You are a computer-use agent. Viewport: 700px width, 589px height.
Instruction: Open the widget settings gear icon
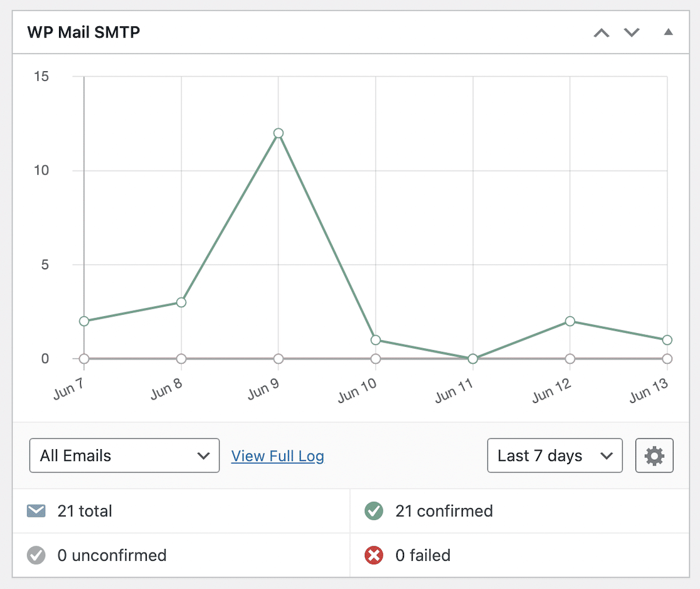[654, 456]
